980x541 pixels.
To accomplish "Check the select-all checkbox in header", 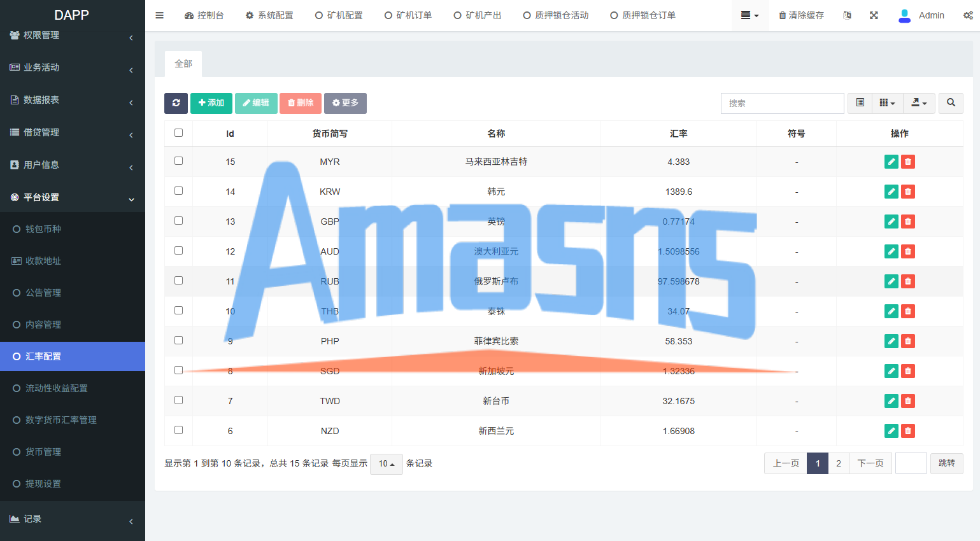I will (178, 133).
